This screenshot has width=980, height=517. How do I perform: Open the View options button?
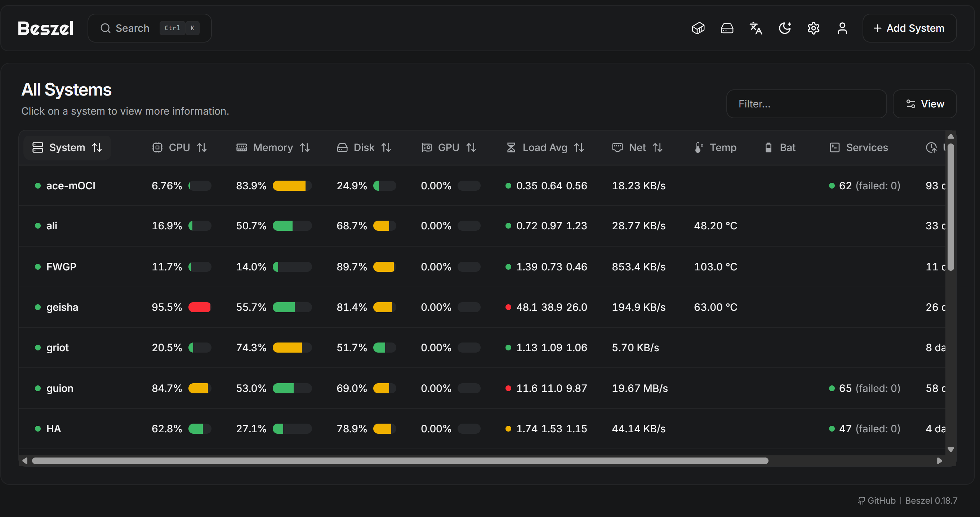click(x=925, y=104)
